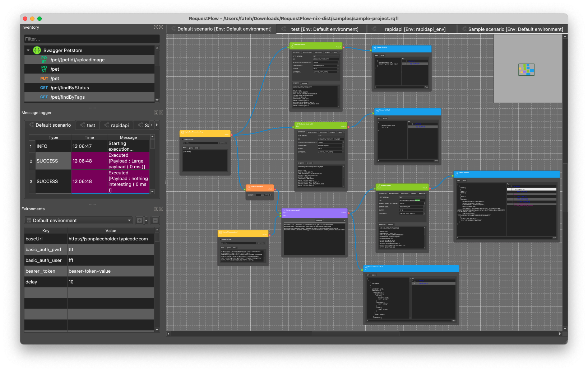Click the float icon on the Inventory panel header
This screenshot has height=371, width=588.
tap(156, 27)
